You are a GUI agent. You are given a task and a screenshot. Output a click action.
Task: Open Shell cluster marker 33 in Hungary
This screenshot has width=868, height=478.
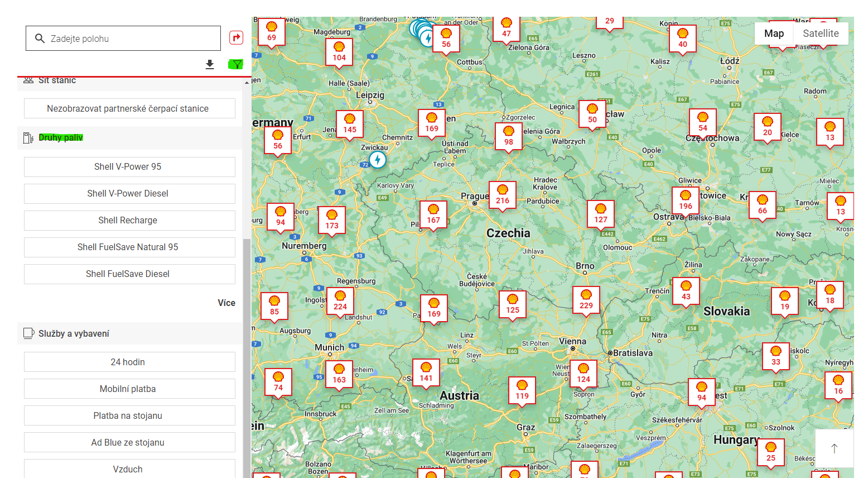tap(776, 357)
